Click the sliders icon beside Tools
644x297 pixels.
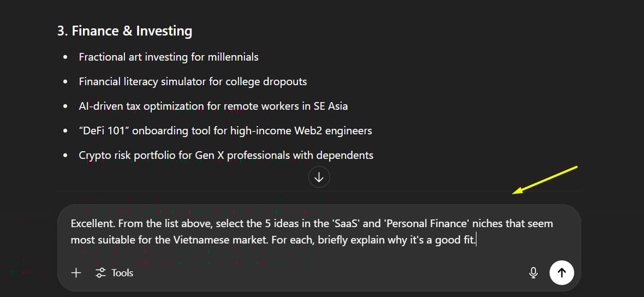(x=100, y=273)
